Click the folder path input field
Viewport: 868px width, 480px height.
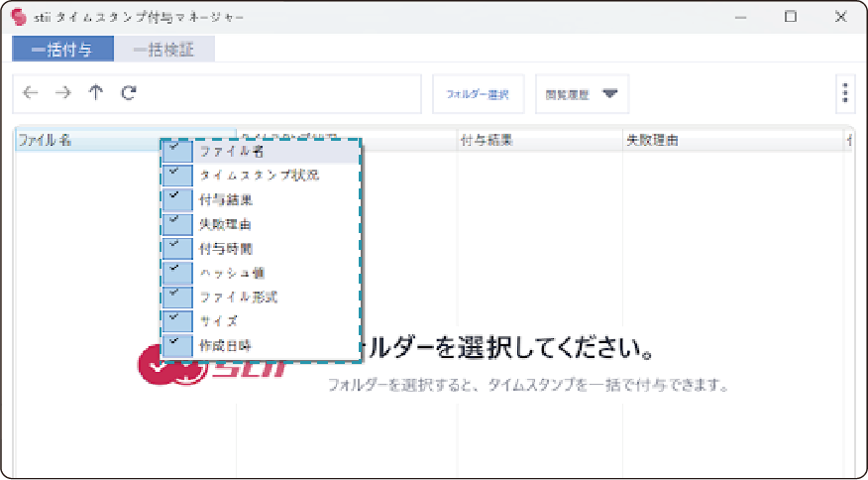pos(277,93)
